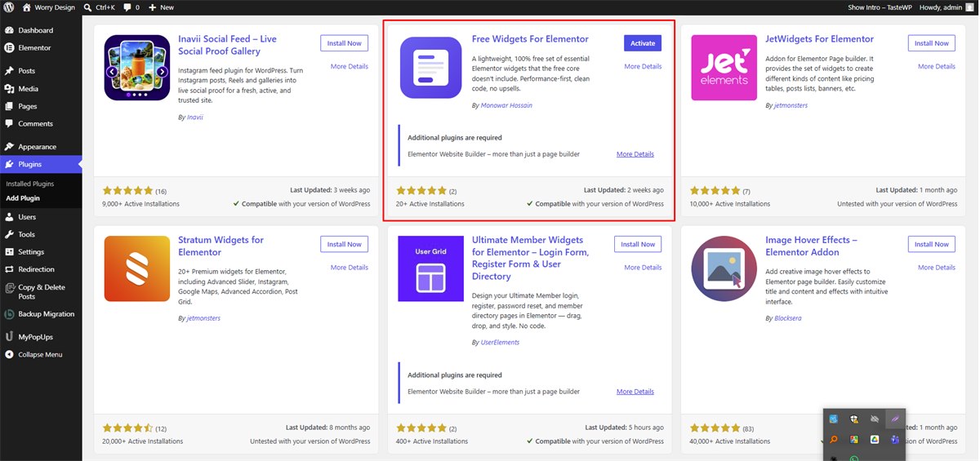Click the WordPress logo in admin bar
The height and width of the screenshot is (461, 980).
(8, 7)
